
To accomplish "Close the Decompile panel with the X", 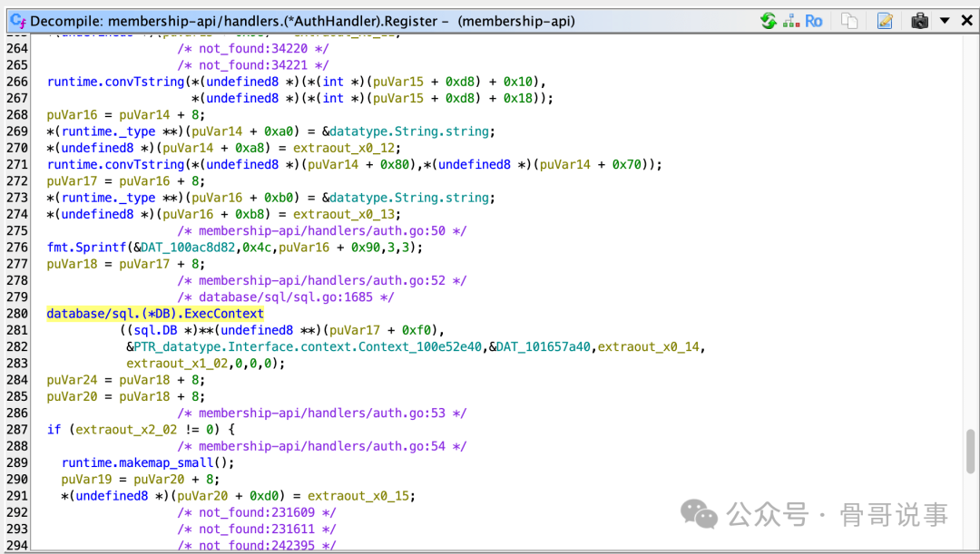I will (x=966, y=20).
